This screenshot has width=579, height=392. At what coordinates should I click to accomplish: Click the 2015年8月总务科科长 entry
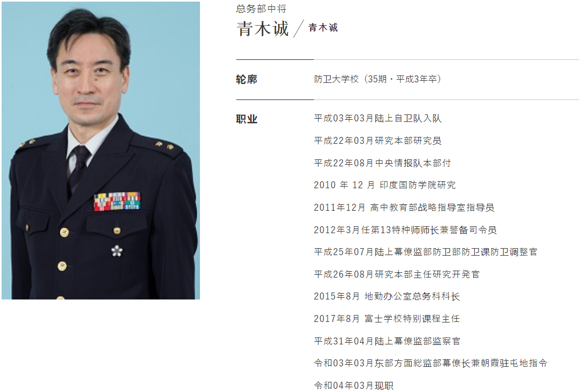click(387, 296)
